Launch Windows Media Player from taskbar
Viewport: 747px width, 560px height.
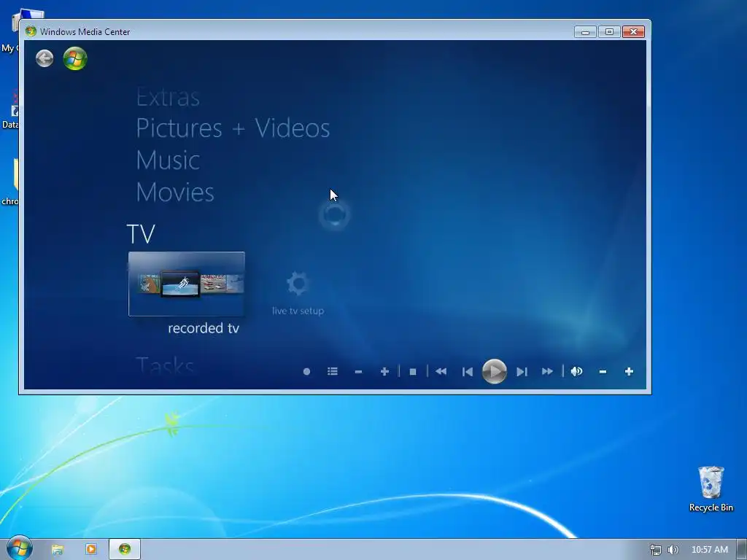(x=91, y=550)
